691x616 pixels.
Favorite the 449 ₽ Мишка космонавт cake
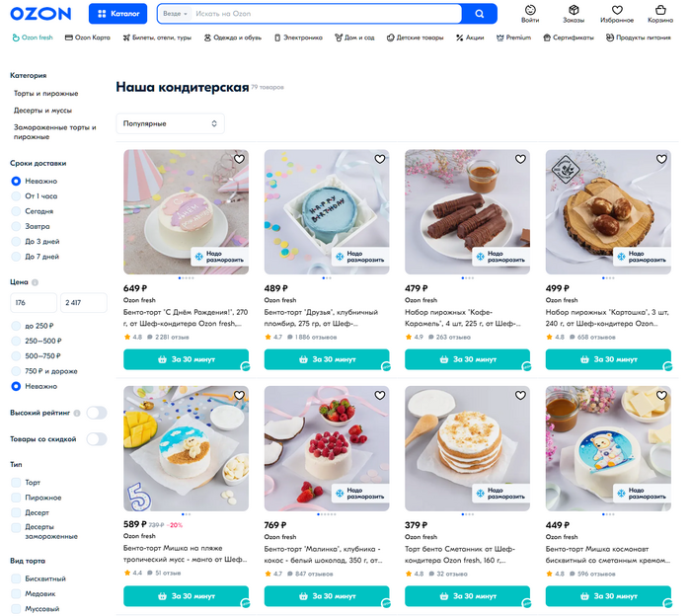coord(661,396)
